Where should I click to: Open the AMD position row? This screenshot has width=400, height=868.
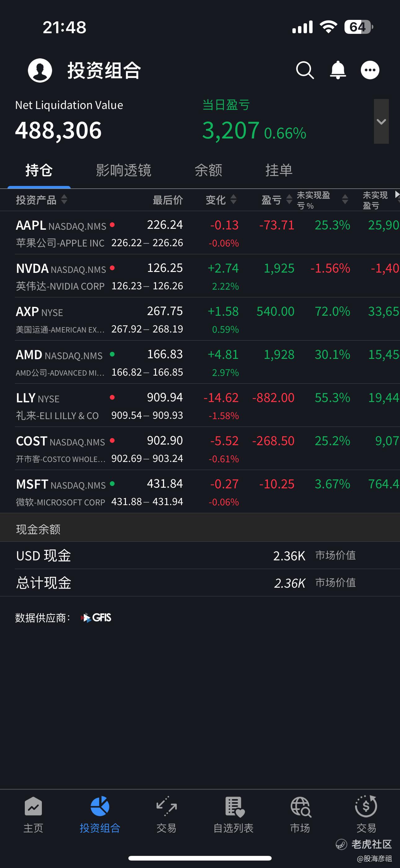(x=200, y=362)
